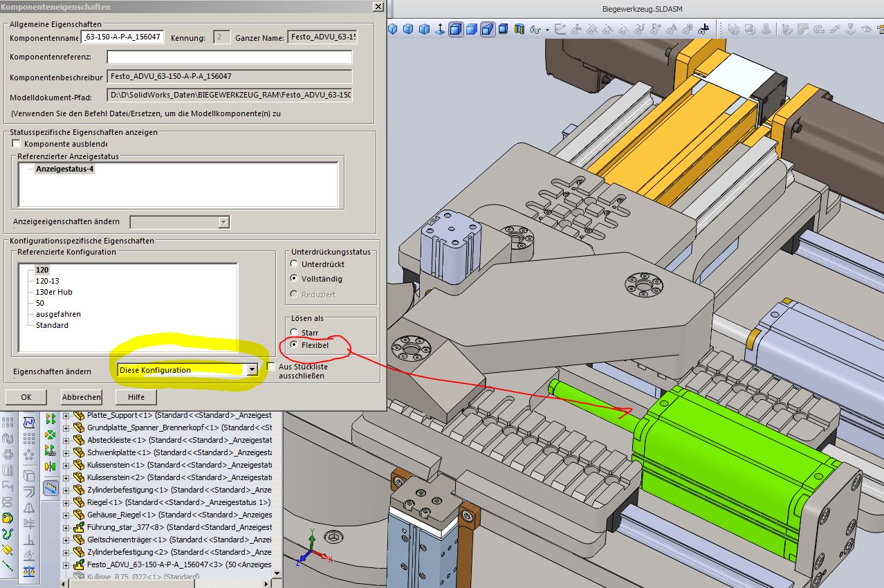Choose the Unterdrückt suppression state
This screenshot has width=884, height=588.
(295, 264)
